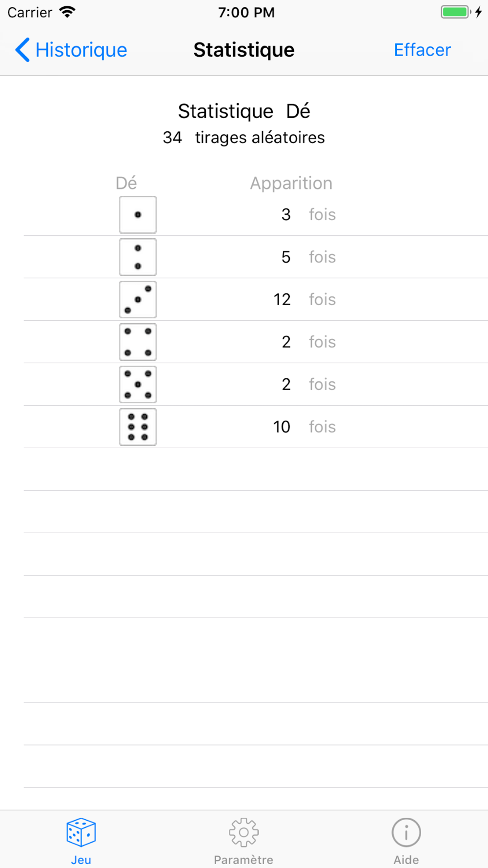The image size is (488, 868).
Task: Tap the "12 fois" appearance count
Action: (304, 300)
